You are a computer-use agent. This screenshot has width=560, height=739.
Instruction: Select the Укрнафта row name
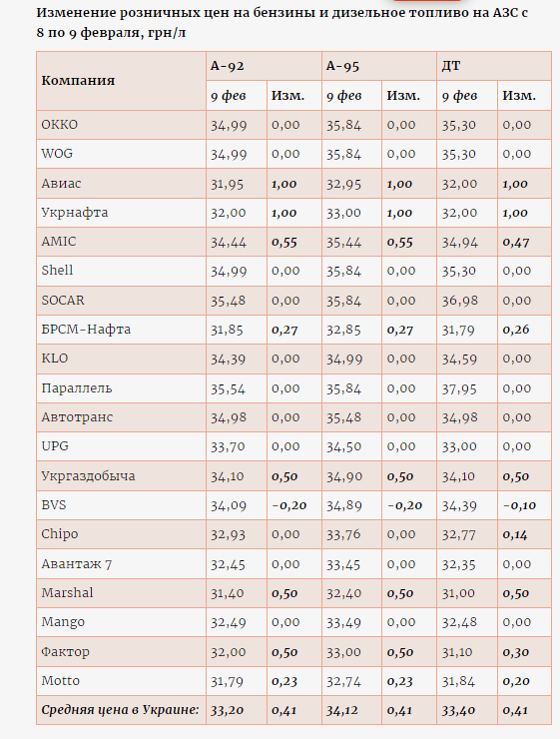pyautogui.click(x=75, y=212)
